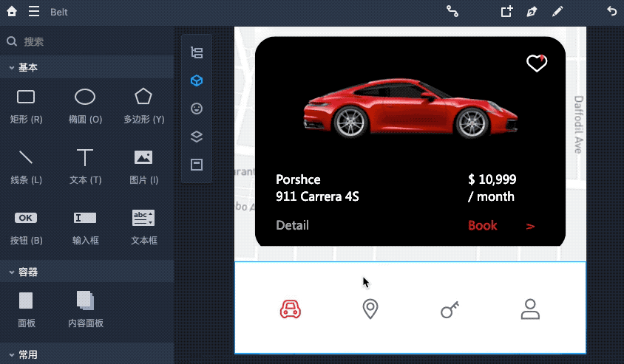624x364 pixels.
Task: Tap the heart favorite icon on car card
Action: point(537,63)
